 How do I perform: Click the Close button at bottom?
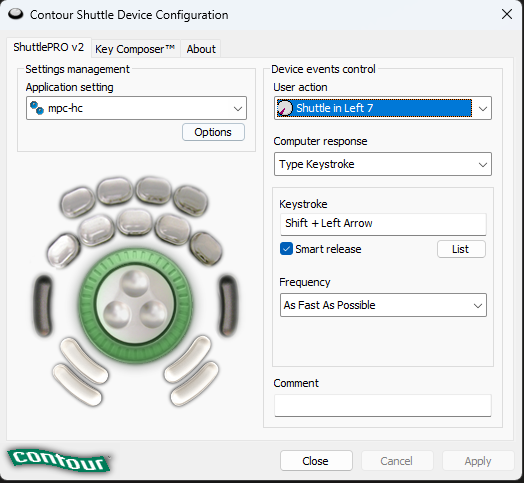[x=316, y=461]
